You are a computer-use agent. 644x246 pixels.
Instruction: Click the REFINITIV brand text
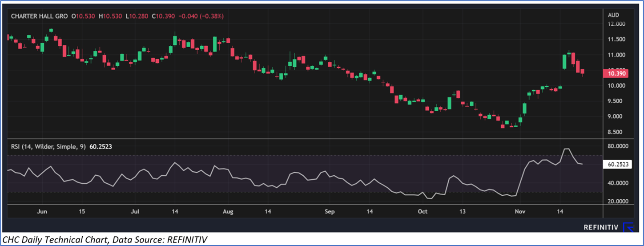point(601,227)
